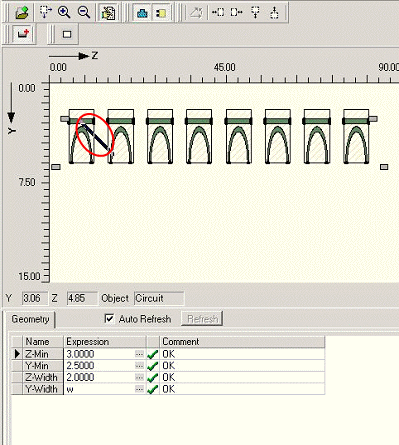This screenshot has height=445, width=399.
Task: Click the open file folder icon
Action: point(22,13)
